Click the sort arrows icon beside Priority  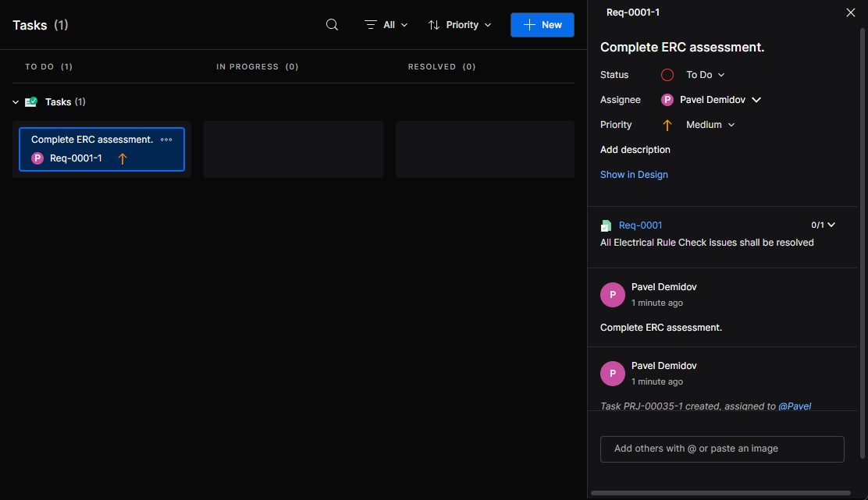point(434,24)
